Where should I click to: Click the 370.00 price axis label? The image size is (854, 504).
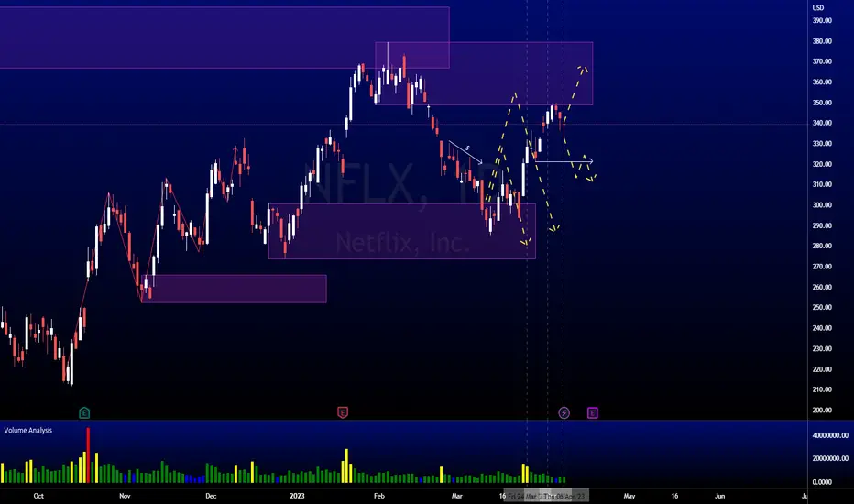point(822,61)
